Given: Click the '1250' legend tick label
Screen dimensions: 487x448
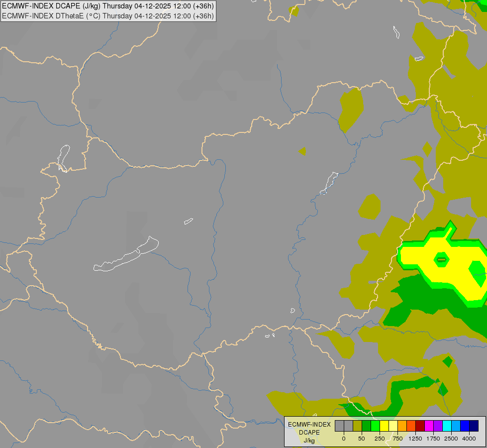Looking at the screenshot, I should (415, 439).
